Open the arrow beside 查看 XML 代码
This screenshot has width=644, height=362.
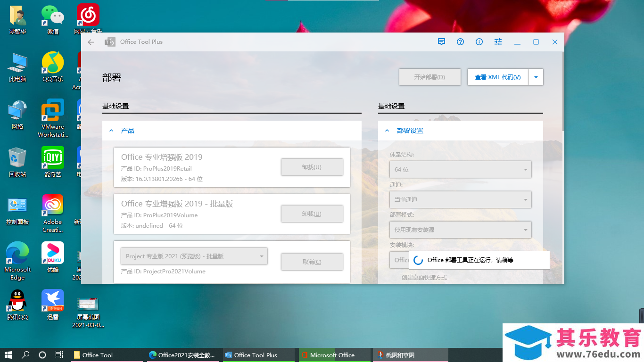click(536, 77)
